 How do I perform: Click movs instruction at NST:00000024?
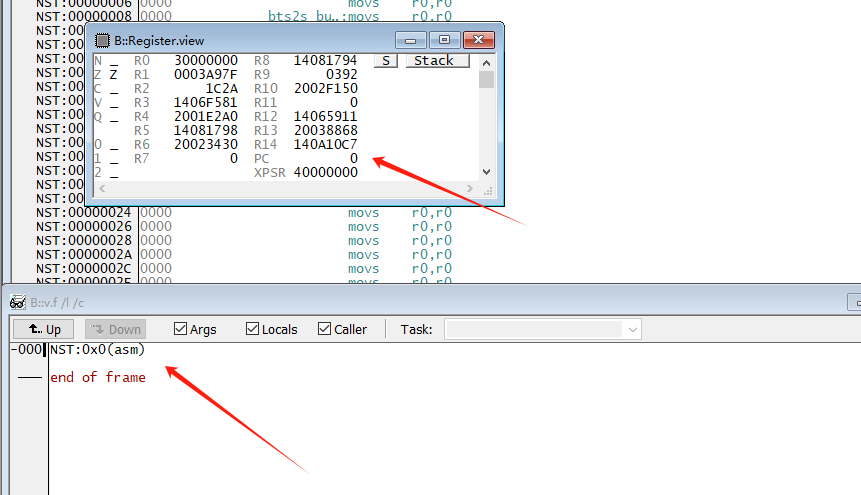(x=364, y=213)
